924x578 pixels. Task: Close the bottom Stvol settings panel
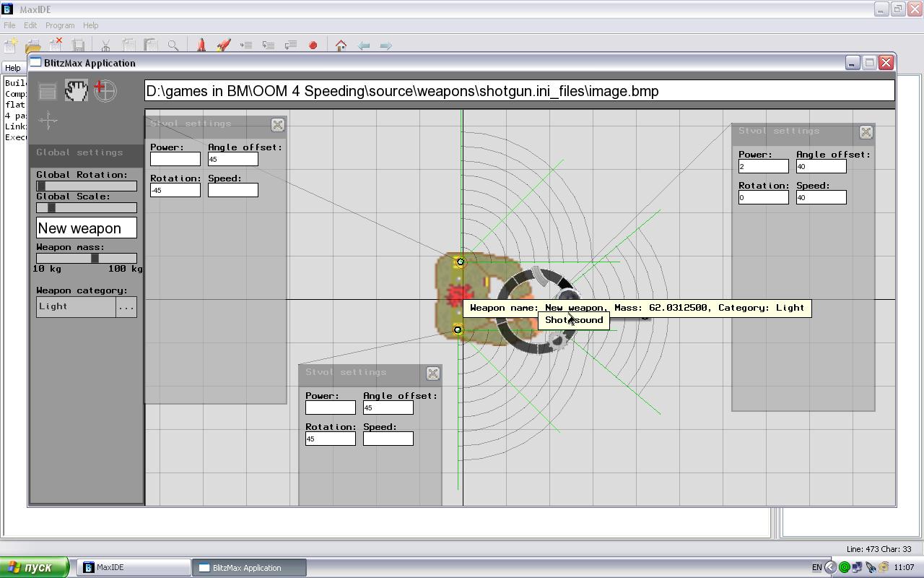(x=432, y=373)
